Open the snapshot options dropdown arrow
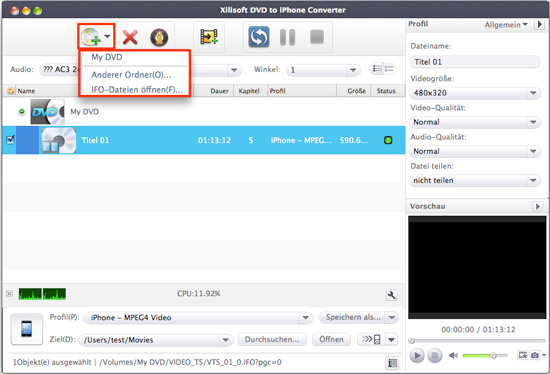The width and height of the screenshot is (550, 374). coord(544,355)
